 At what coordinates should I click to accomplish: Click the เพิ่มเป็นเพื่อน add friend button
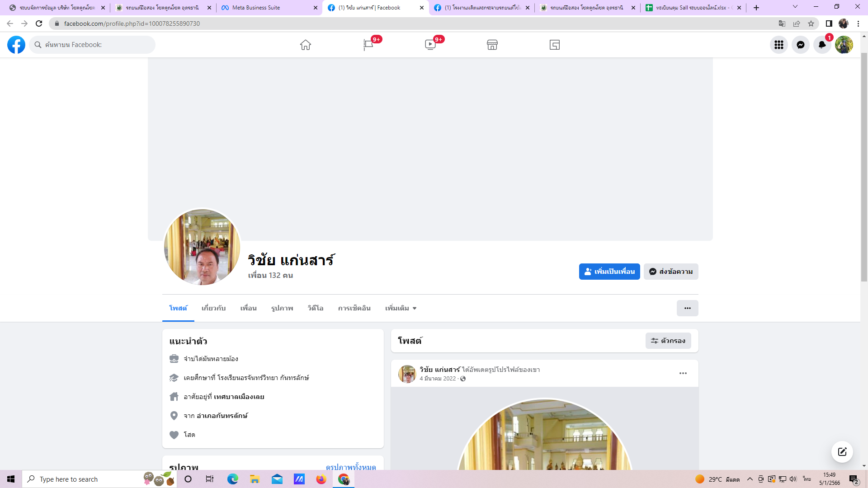pos(609,272)
